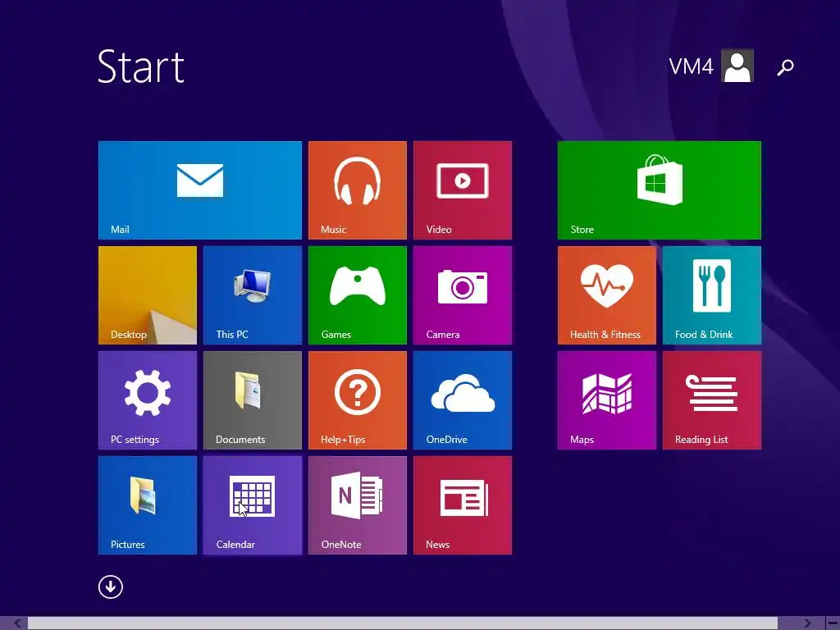Open the Documents folder tile

[253, 400]
